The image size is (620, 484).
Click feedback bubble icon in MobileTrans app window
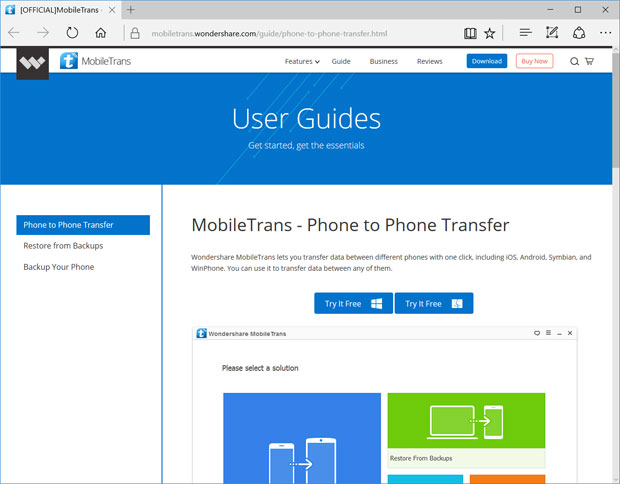point(537,333)
